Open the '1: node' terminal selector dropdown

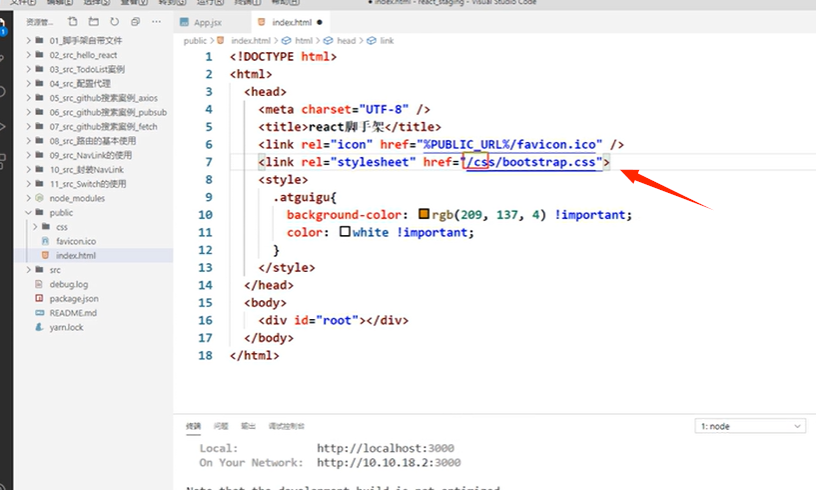[750, 426]
